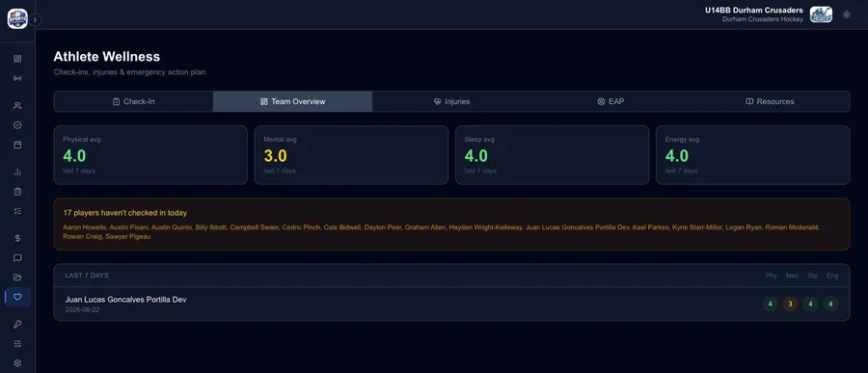The image size is (868, 373).
Task: Open the bar chart stats sidebar icon
Action: [x=17, y=172]
